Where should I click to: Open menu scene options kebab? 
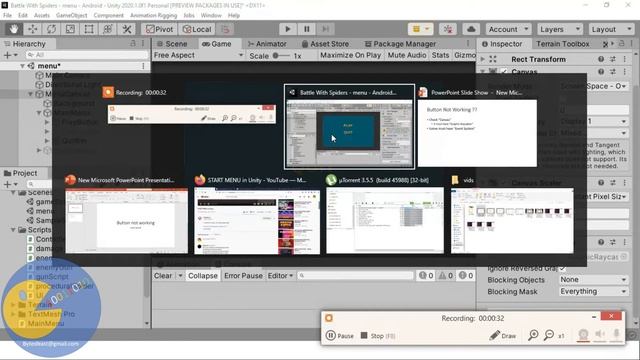143,66
